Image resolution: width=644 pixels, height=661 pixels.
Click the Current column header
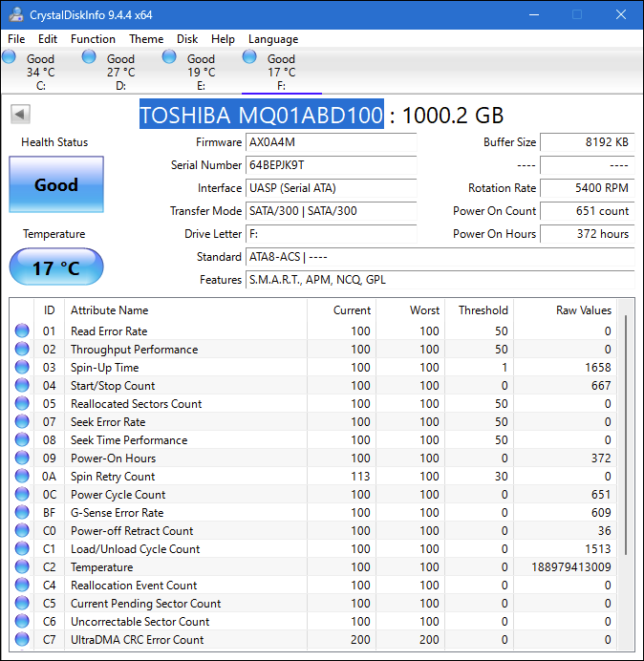pyautogui.click(x=342, y=310)
